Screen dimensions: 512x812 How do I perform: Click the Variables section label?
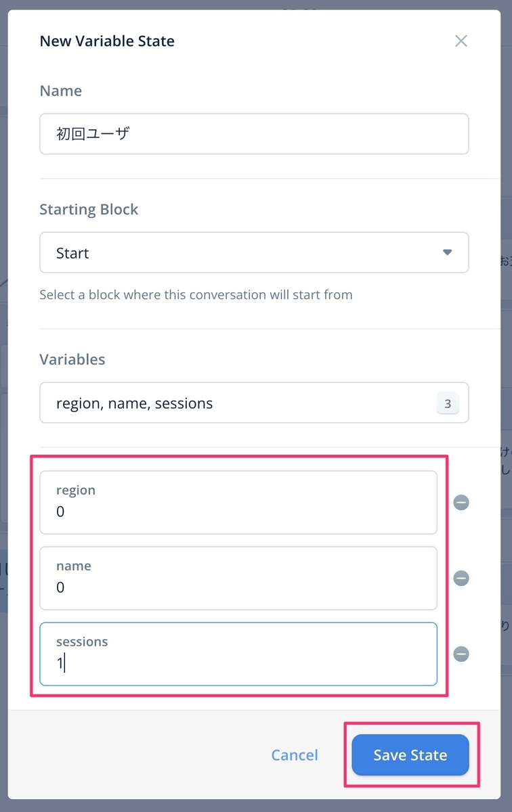tap(72, 359)
